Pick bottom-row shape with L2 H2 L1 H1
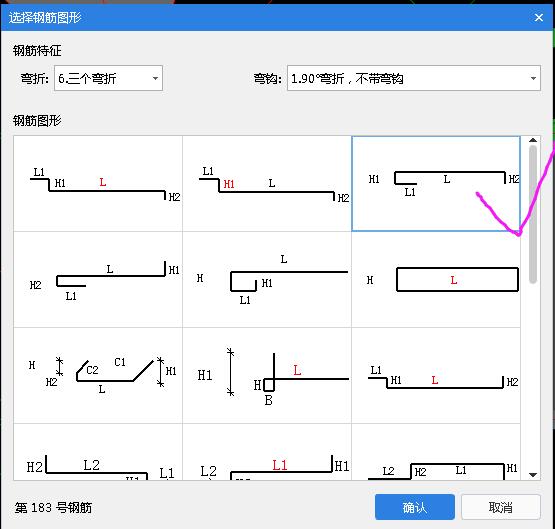This screenshot has height=529, width=555. point(436,452)
